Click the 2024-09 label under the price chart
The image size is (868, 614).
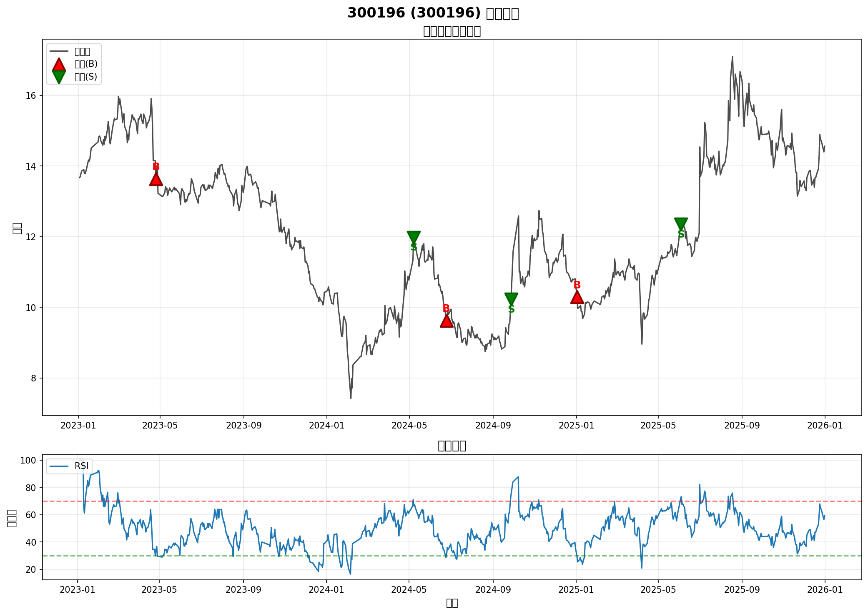coord(494,426)
